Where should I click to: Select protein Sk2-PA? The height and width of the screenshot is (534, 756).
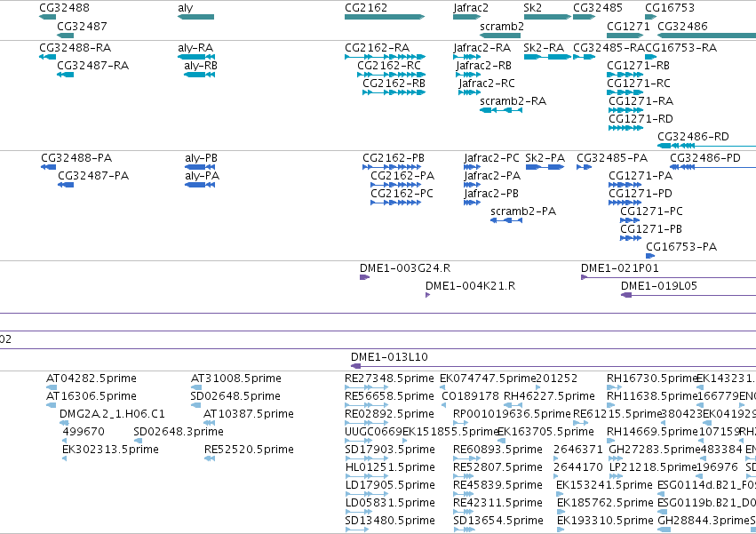point(545,167)
